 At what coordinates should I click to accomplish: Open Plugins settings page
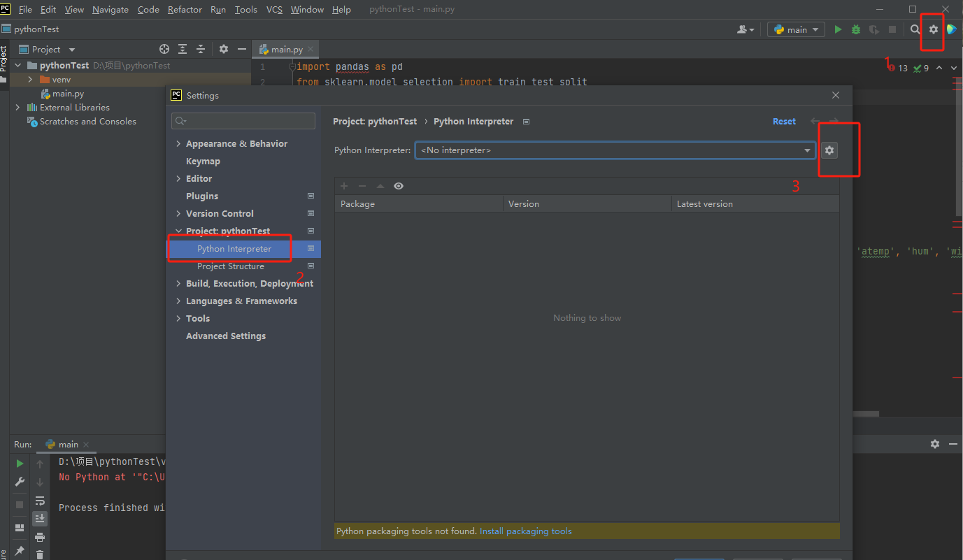202,196
